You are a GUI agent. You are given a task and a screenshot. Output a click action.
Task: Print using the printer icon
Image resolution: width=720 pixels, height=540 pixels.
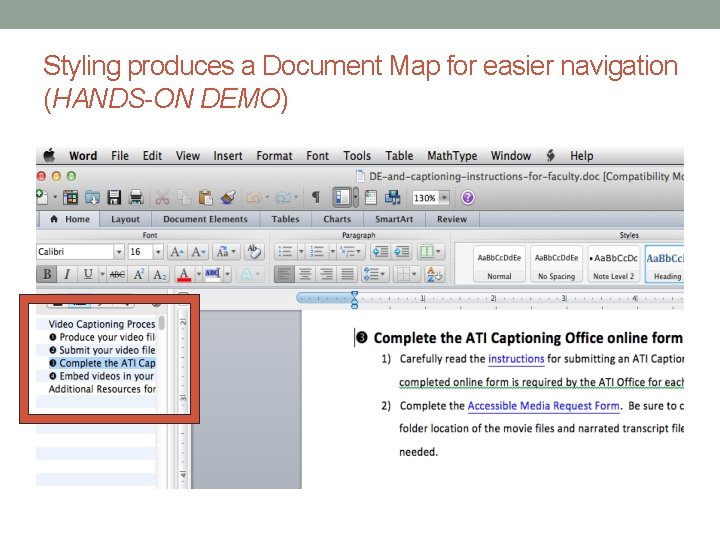(136, 197)
